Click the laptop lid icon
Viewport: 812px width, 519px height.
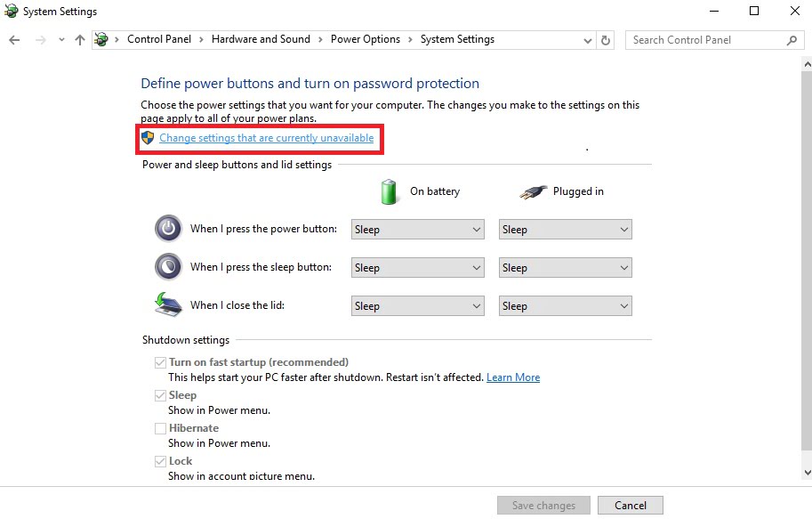pos(168,304)
